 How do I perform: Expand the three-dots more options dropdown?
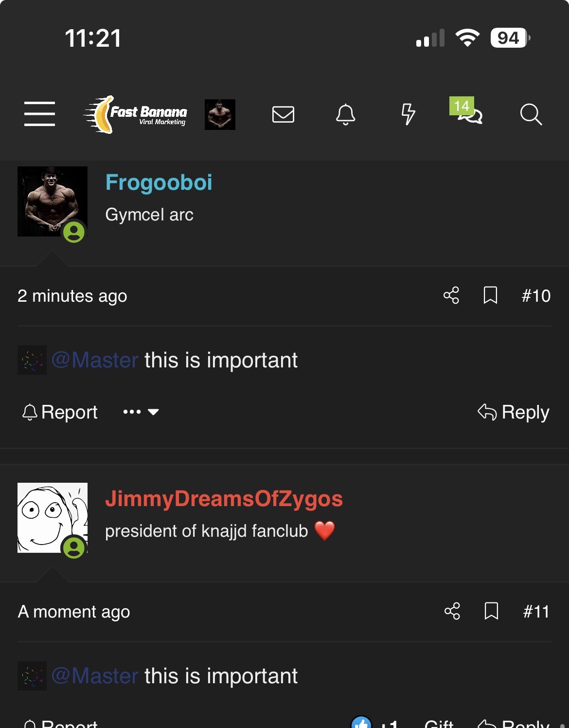pos(141,412)
